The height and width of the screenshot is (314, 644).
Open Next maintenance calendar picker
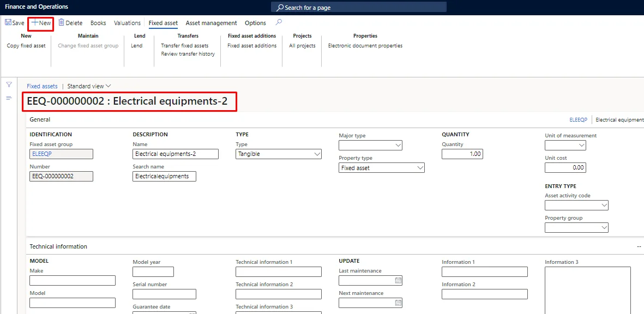[x=398, y=303]
